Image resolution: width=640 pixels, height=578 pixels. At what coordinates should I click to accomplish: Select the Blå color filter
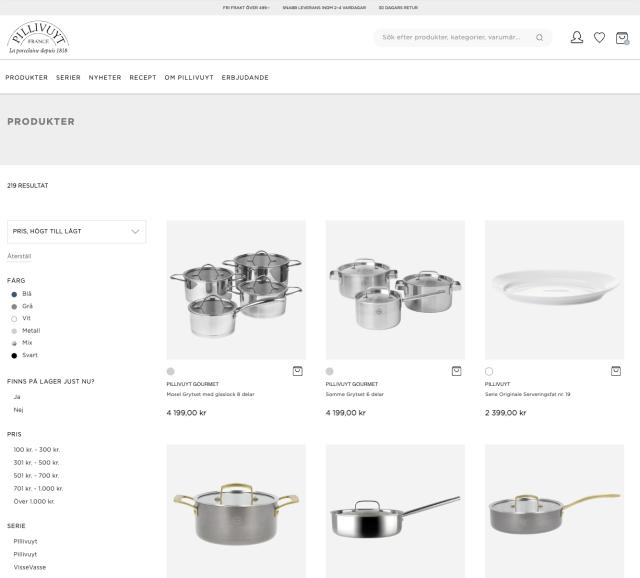(x=22, y=294)
